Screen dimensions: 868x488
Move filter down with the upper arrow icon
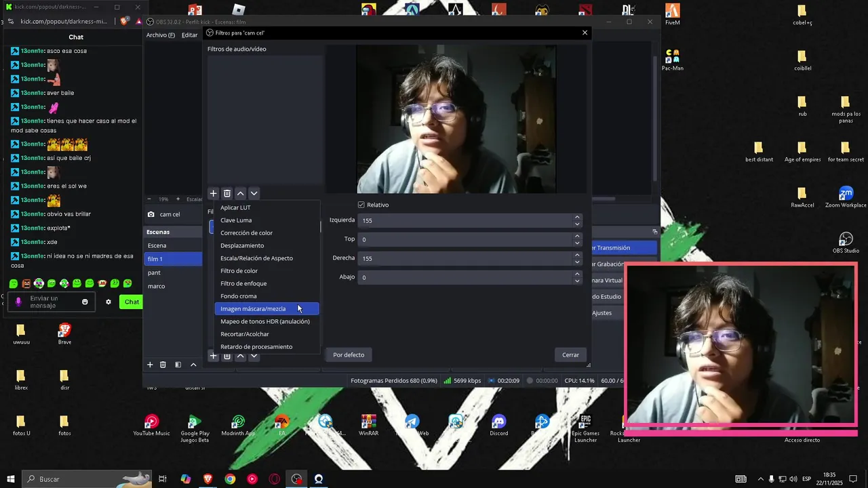point(254,194)
